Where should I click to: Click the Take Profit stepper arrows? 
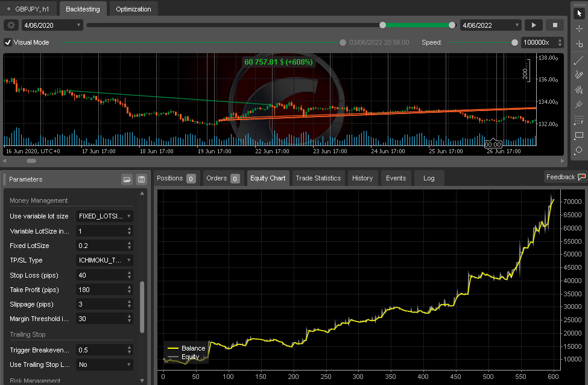tap(130, 290)
